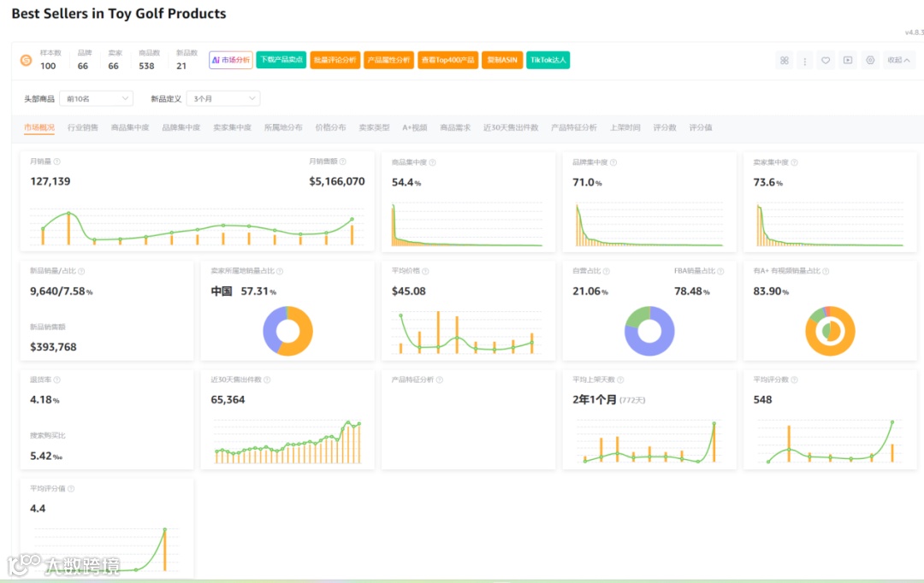Click help icon next to 有A+ 有视频销量占比

(826, 272)
